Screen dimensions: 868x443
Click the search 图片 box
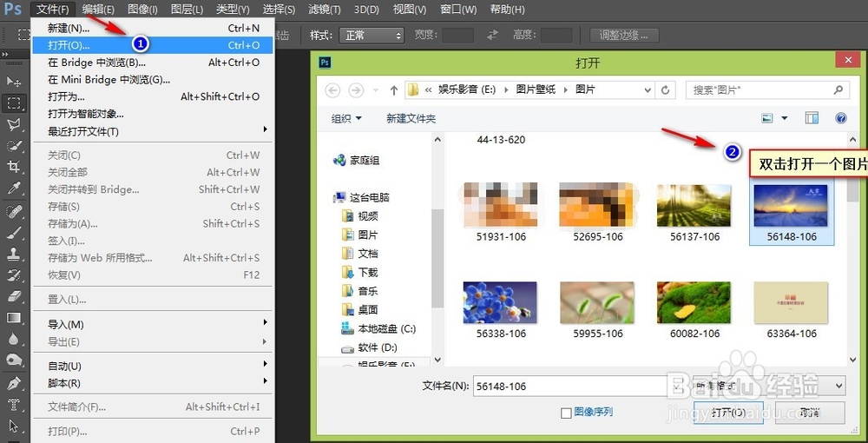point(767,89)
